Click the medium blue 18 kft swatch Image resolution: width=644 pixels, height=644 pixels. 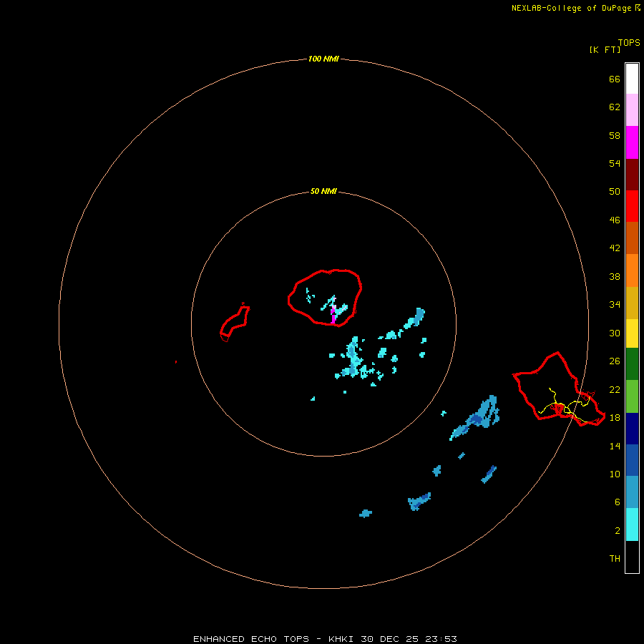point(632,460)
